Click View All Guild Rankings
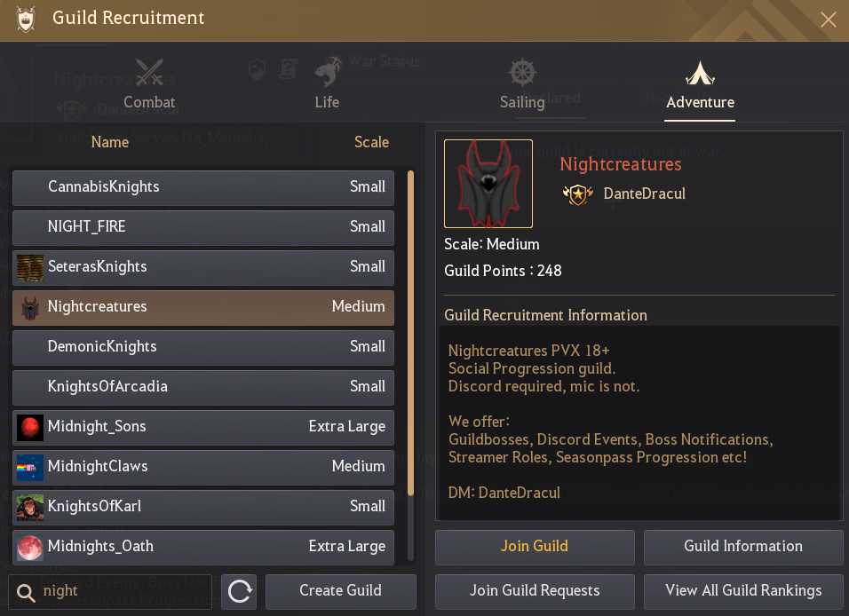Image resolution: width=849 pixels, height=616 pixels. click(x=742, y=591)
